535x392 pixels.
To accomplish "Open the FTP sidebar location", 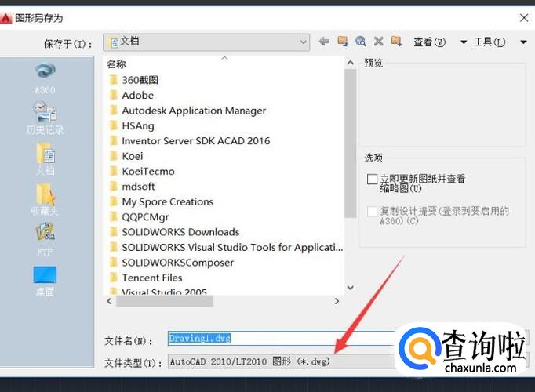I will coord(45,239).
